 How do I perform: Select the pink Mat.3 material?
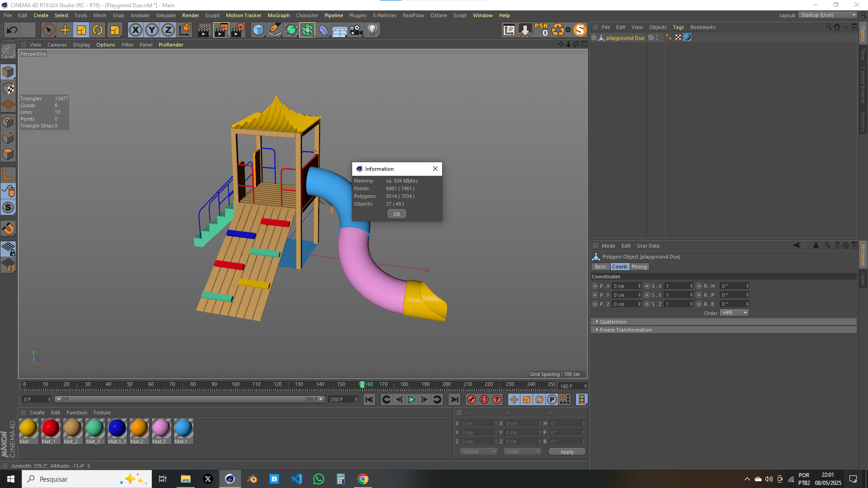161,431
